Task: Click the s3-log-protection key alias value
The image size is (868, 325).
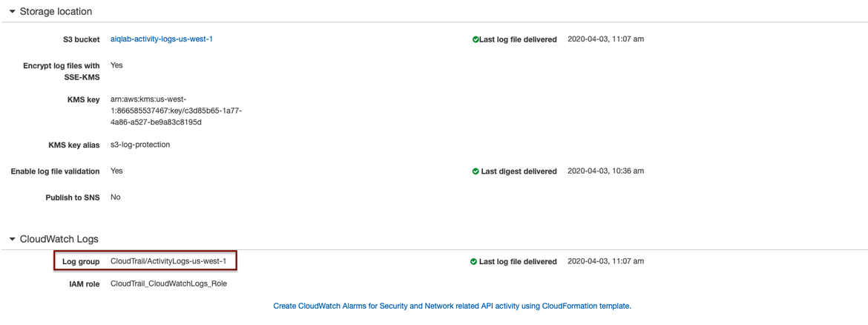Action: (140, 145)
